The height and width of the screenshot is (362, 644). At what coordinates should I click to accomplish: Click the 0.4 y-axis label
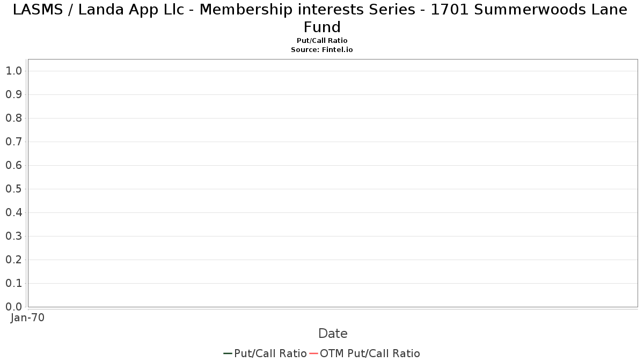click(13, 212)
